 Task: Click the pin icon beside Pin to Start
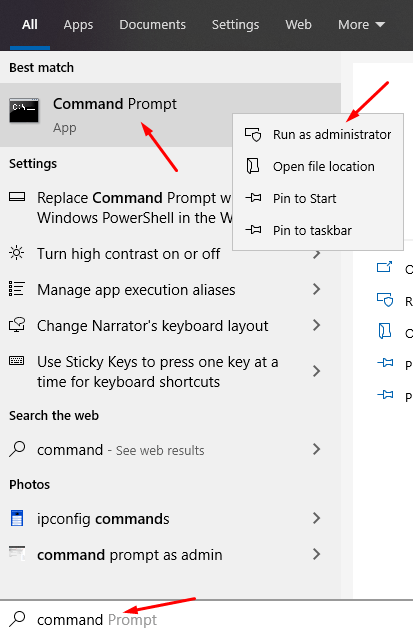coord(253,198)
